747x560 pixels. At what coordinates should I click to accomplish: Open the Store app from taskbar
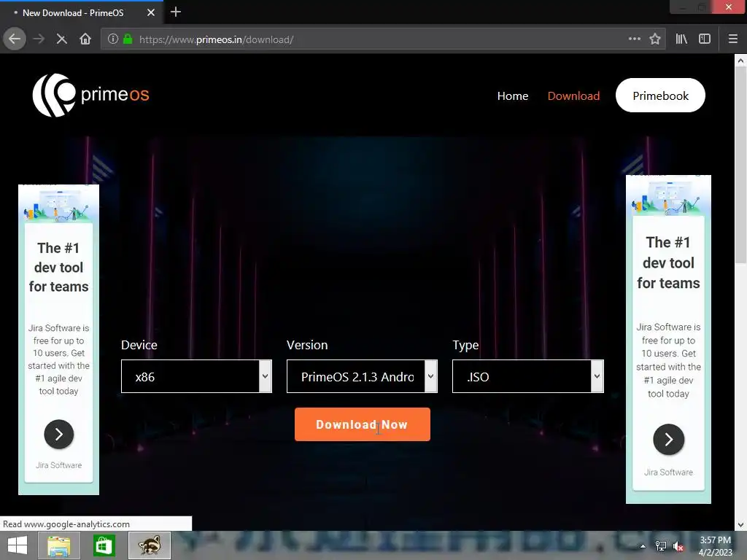[104, 545]
